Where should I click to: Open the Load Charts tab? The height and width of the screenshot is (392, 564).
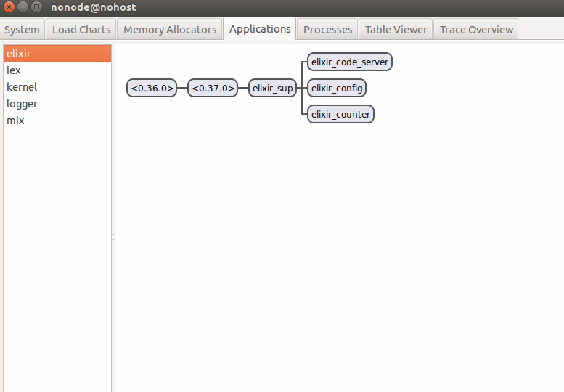click(81, 30)
